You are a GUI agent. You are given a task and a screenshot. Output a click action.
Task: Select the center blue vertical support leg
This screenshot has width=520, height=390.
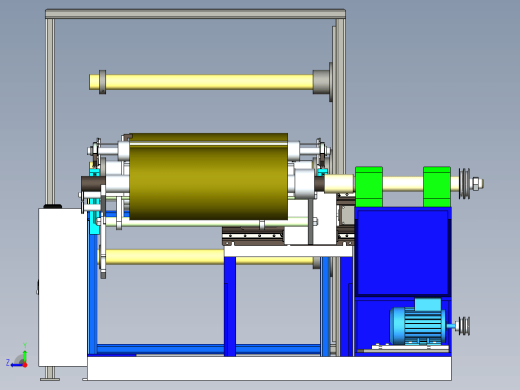coord(230,306)
